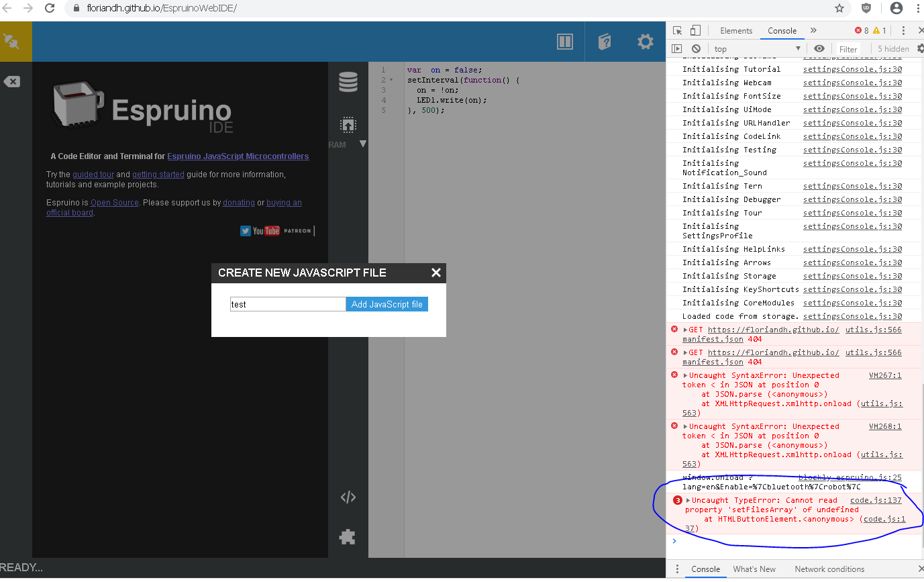
Task: Open the Espruino IDE settings gear
Action: (x=646, y=42)
